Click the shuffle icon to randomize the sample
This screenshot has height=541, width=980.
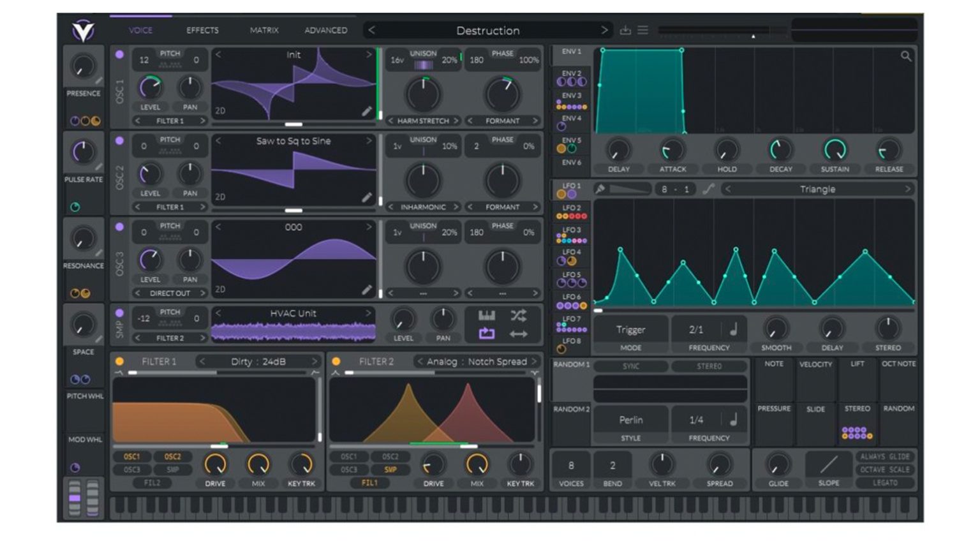pyautogui.click(x=519, y=315)
